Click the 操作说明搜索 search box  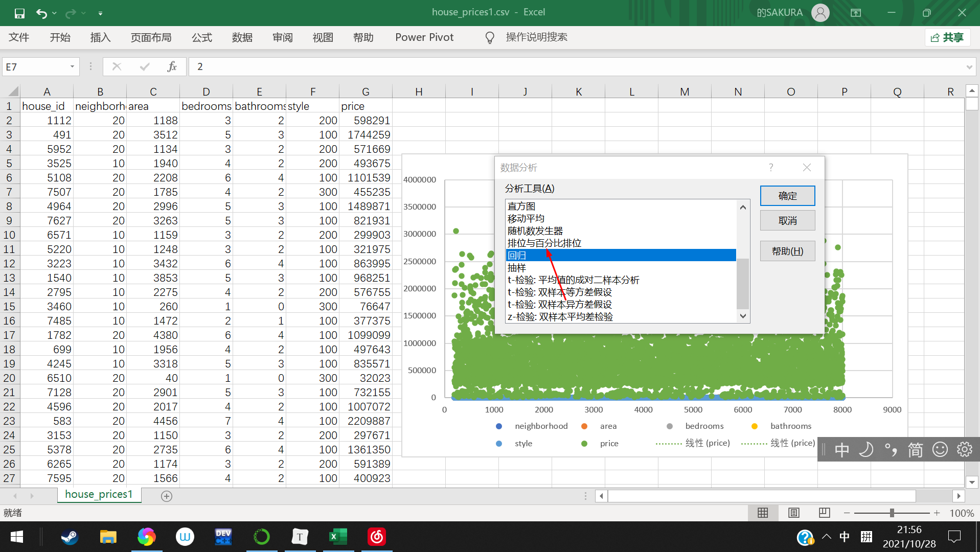(536, 37)
